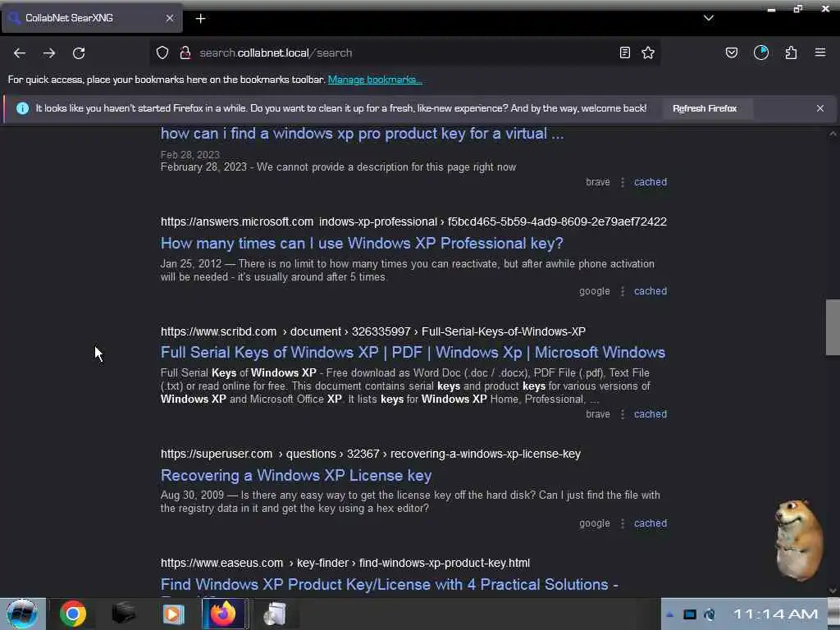Click the 11:14 AM taskbar clock
Viewport: 840px width, 630px height.
775,614
